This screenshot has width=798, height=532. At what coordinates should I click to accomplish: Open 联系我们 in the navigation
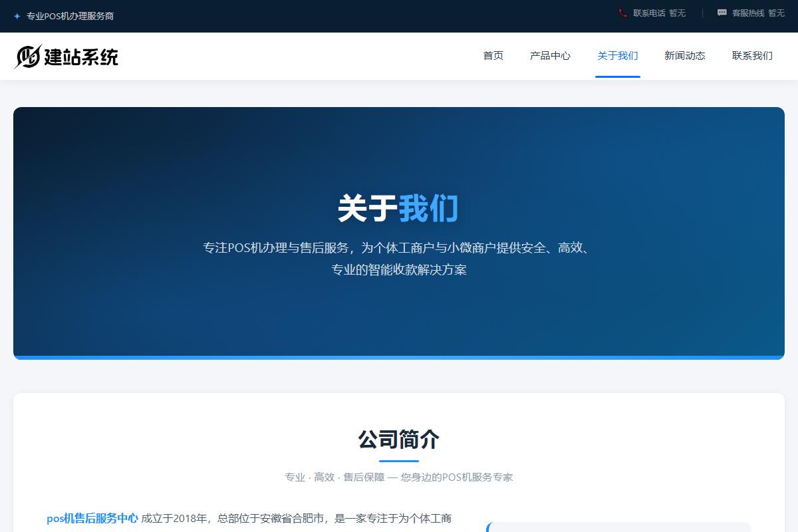[752, 56]
